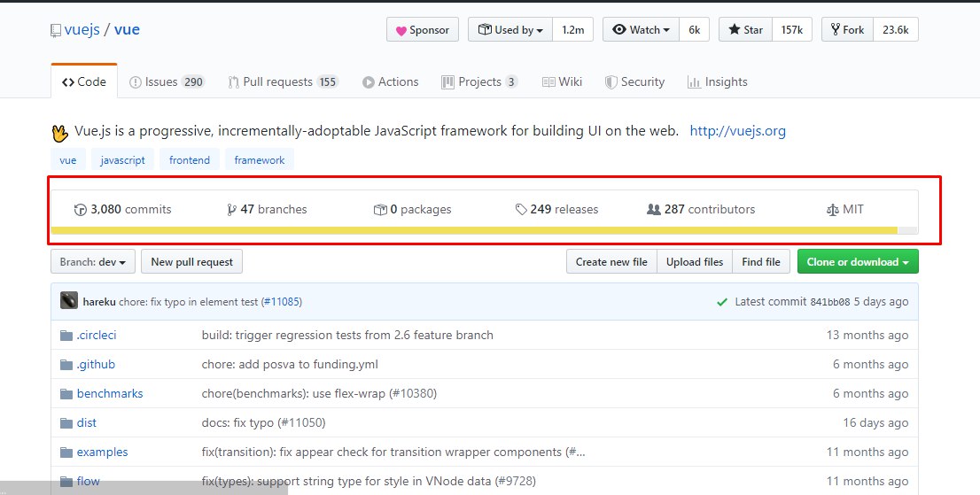Open the Wiki tab
This screenshot has width=980, height=495.
(x=562, y=81)
